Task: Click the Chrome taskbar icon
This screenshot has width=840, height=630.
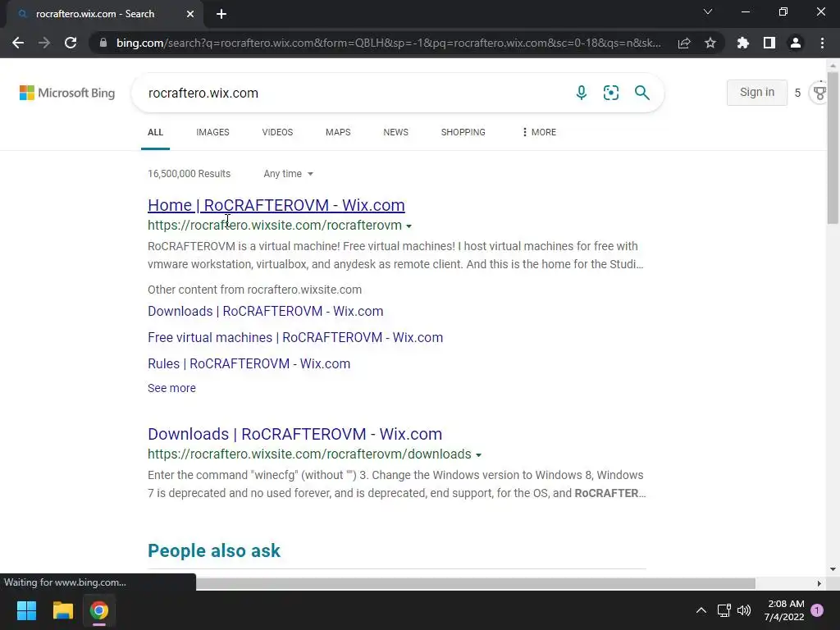Action: [x=99, y=610]
